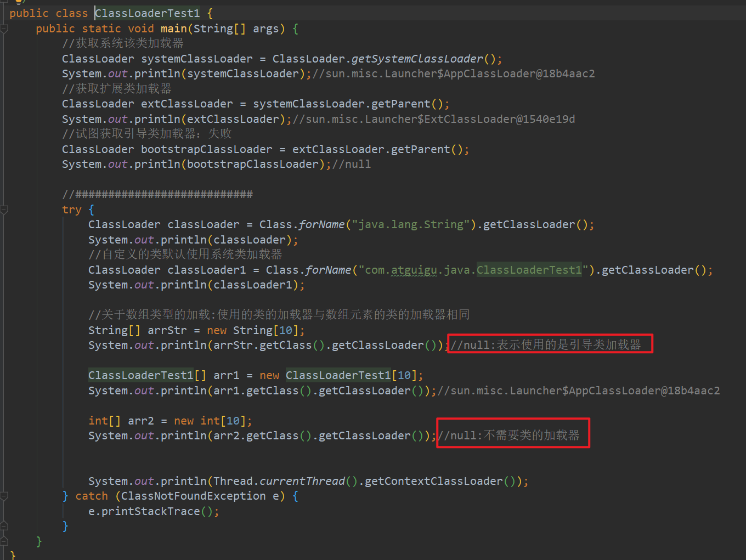Click AppClassLoader comment after arr1 println
Screen dimensions: 746x560
click(x=579, y=391)
